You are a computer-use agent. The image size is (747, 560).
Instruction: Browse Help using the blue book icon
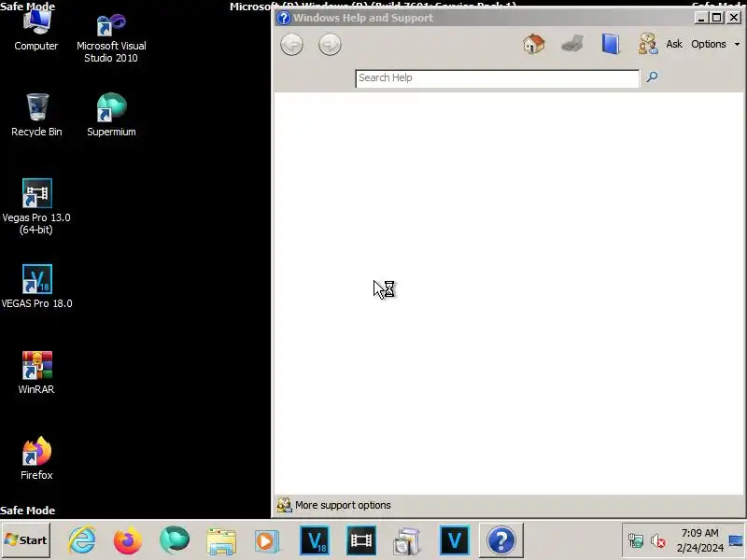[x=611, y=44]
